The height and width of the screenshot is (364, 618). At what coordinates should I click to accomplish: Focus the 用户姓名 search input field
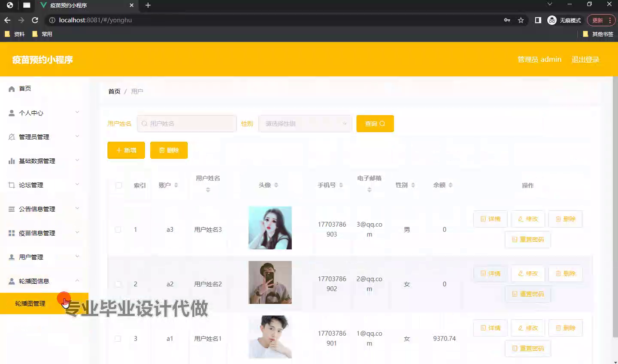click(187, 124)
